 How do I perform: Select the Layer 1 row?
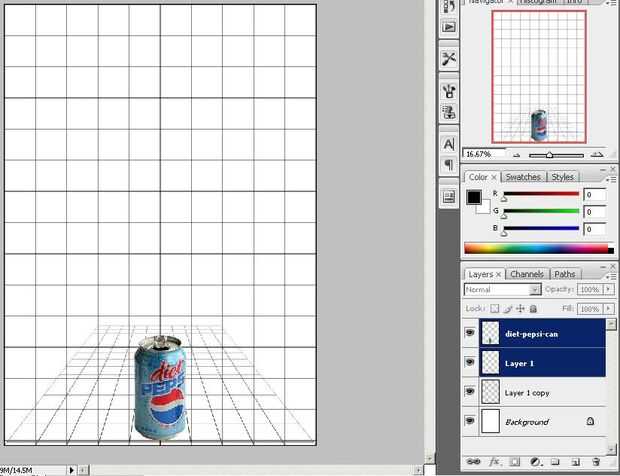coord(542,363)
